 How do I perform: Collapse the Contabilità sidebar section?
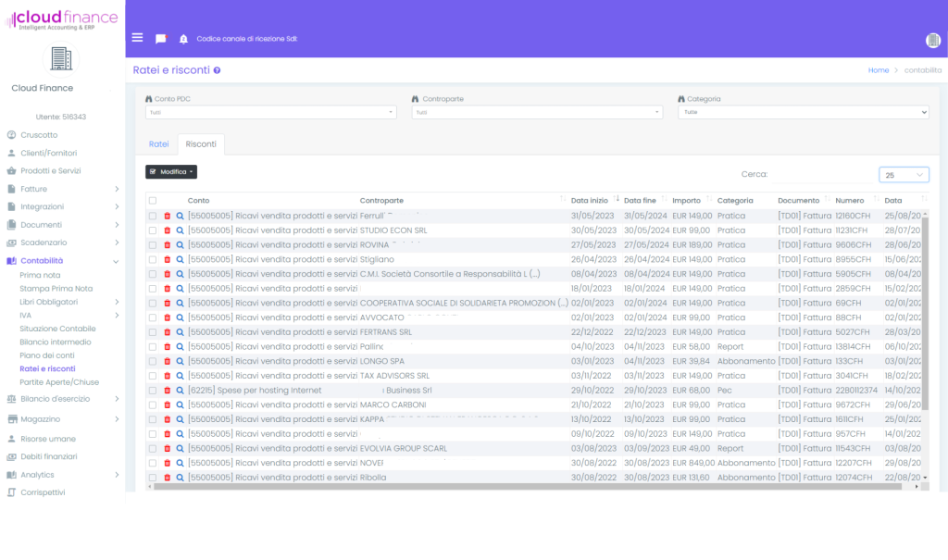click(x=62, y=261)
